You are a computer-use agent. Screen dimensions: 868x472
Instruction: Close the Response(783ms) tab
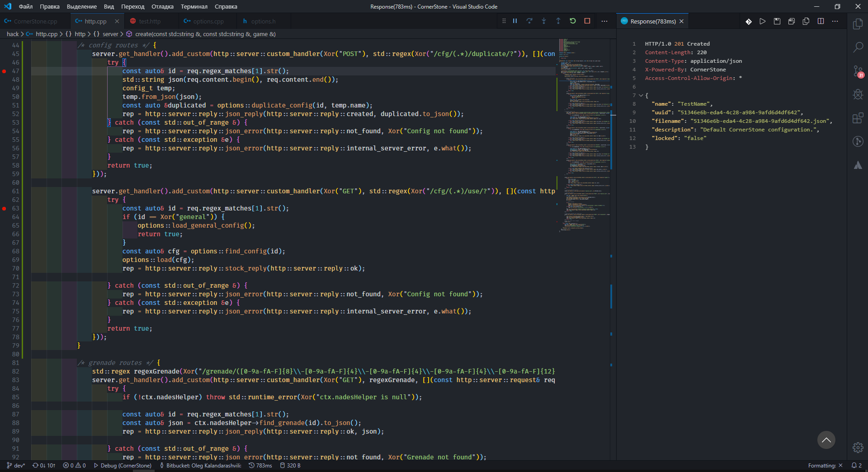[x=681, y=21]
